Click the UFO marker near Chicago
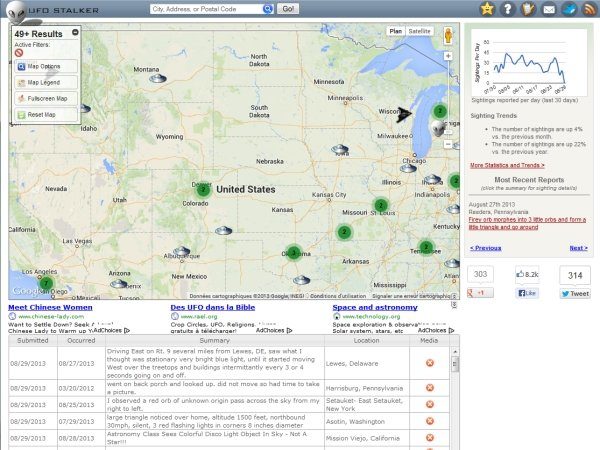 409,168
